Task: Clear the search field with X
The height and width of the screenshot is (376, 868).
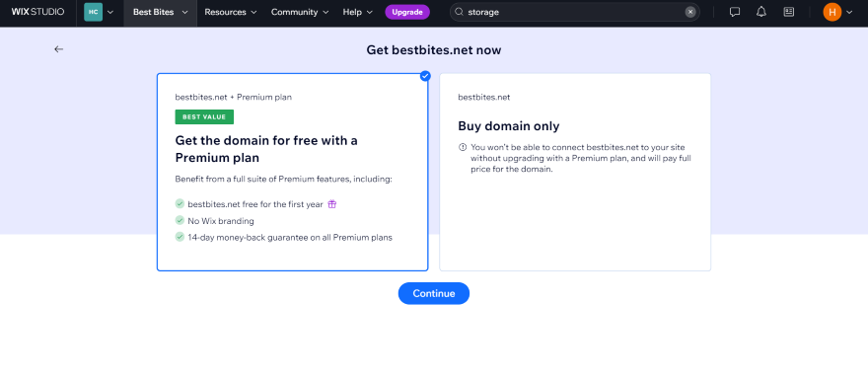Action: point(689,12)
